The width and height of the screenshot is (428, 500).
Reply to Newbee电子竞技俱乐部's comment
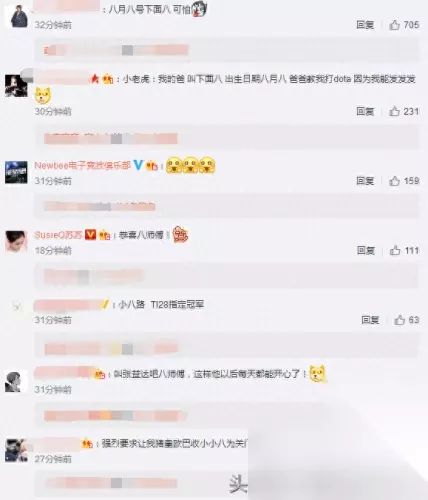pyautogui.click(x=365, y=181)
